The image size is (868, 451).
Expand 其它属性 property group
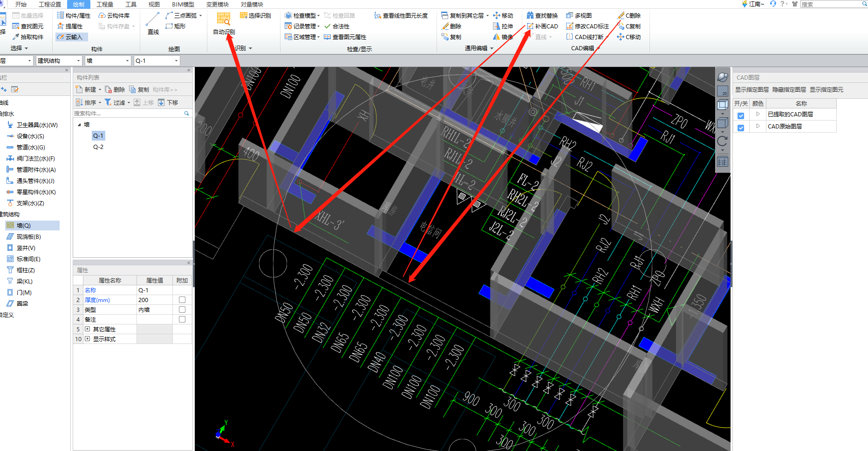[x=87, y=329]
